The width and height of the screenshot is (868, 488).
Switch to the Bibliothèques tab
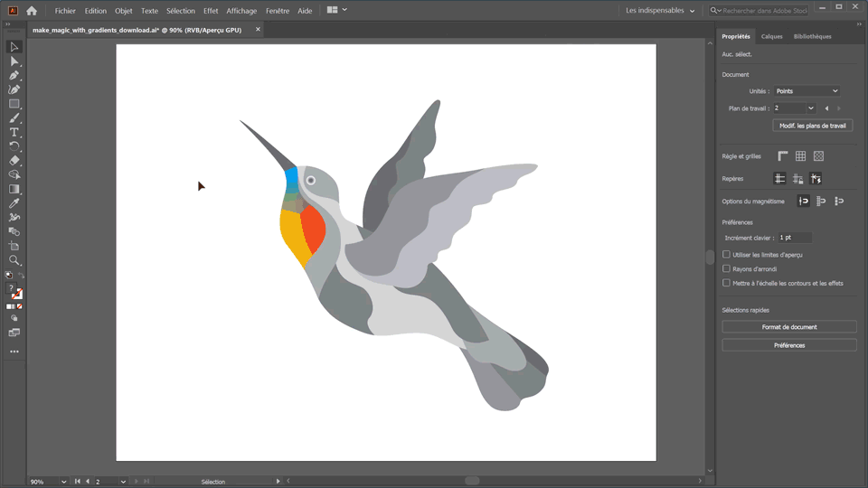[812, 36]
